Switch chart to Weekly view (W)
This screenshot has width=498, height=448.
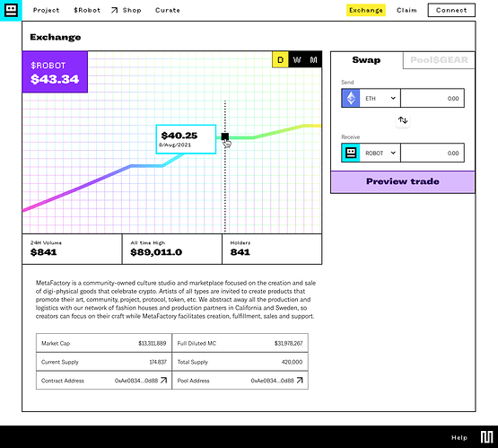297,60
